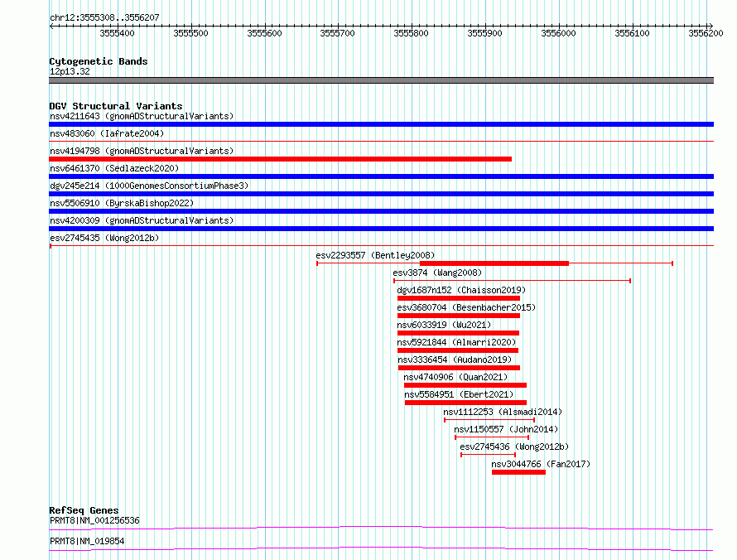The image size is (737, 560).
Task: Select the magenta PRMT8 NM_019854 transcript line
Action: pos(381,548)
